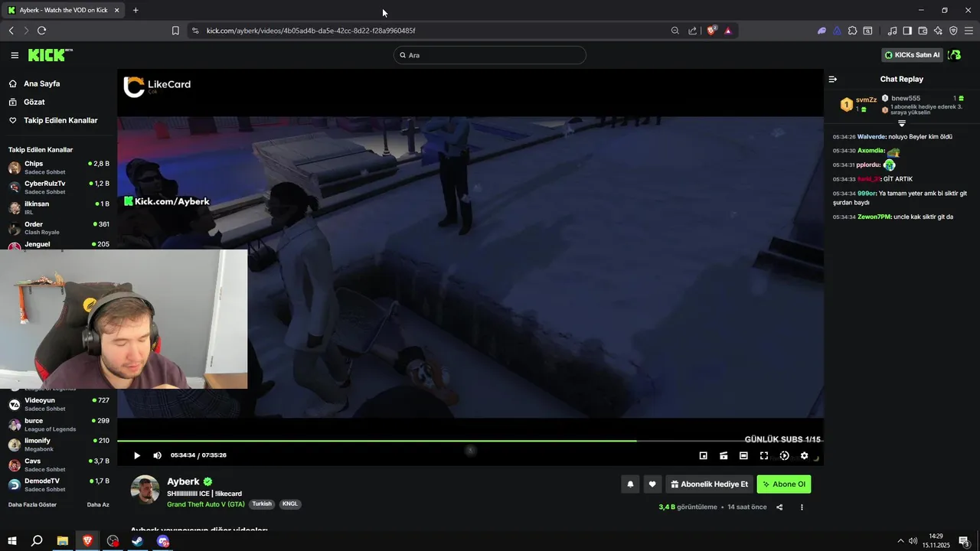The image size is (980, 551).
Task: Open the video more options menu
Action: tap(802, 507)
